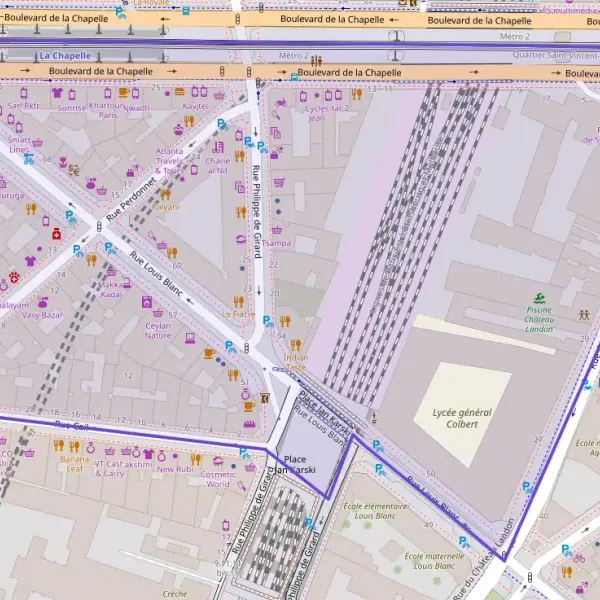Click the currency exchange icon near number 68

click(73, 170)
